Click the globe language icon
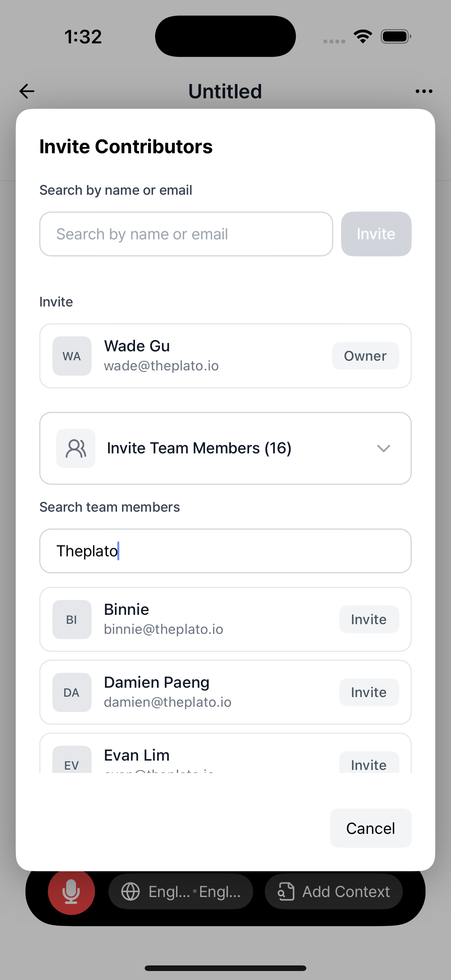Viewport: 451px width, 980px height. click(131, 891)
